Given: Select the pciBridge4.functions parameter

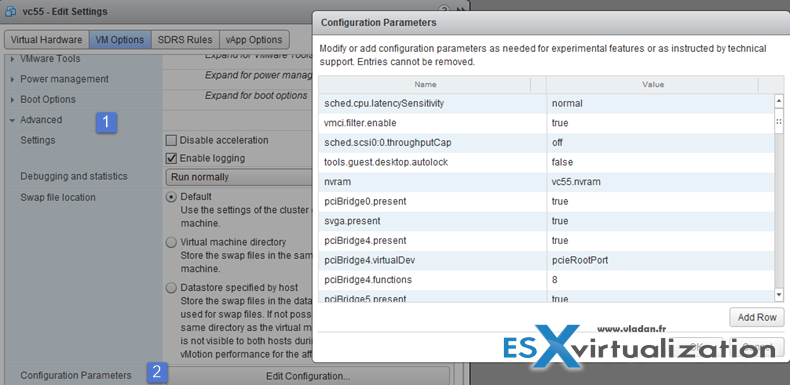Looking at the screenshot, I should point(368,280).
